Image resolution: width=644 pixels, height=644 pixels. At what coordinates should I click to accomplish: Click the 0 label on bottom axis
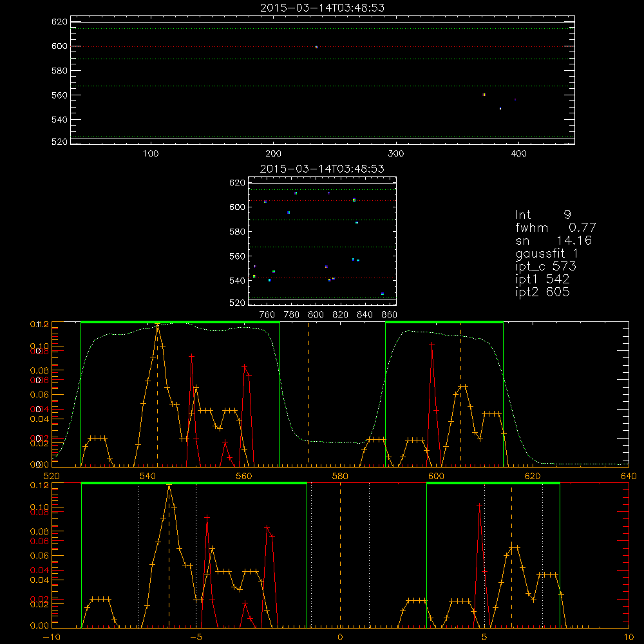(x=340, y=638)
